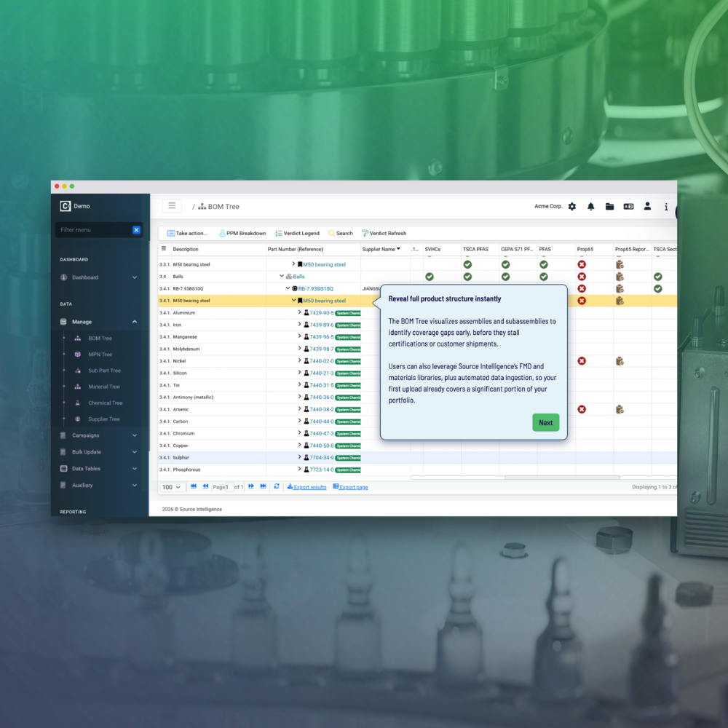This screenshot has height=728, width=728.
Task: Click Prop65 fail icon in Balls row
Action: (582, 277)
